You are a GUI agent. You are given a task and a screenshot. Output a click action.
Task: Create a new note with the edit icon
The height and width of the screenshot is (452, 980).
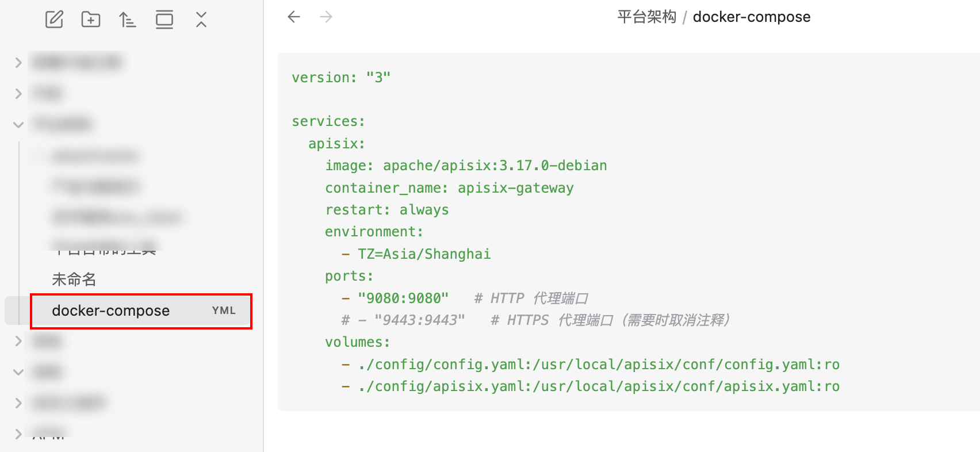[54, 20]
